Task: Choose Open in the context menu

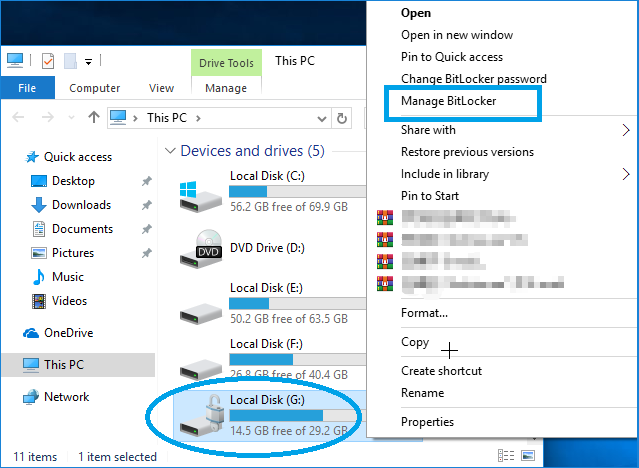Action: [x=416, y=13]
